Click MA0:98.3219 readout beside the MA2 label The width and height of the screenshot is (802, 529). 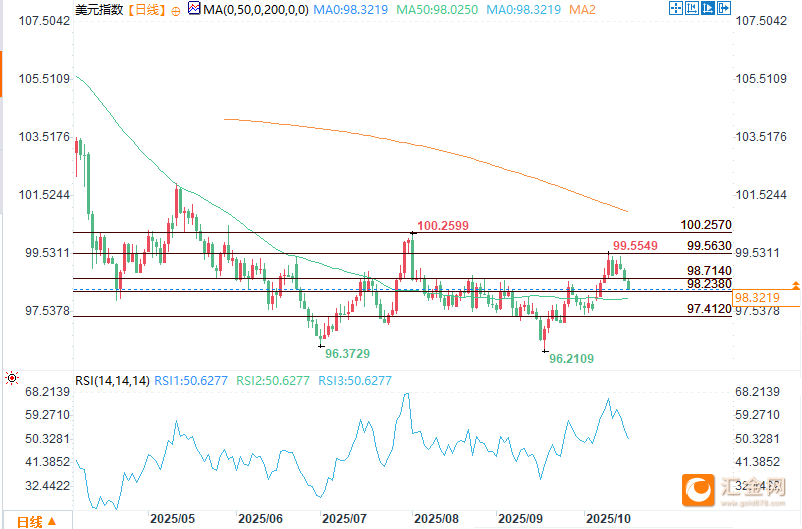pos(523,10)
